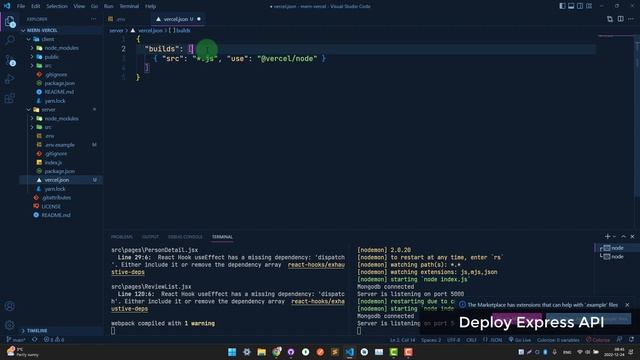The image size is (640, 360).
Task: Add a new terminal with plus icon
Action: pos(607,237)
